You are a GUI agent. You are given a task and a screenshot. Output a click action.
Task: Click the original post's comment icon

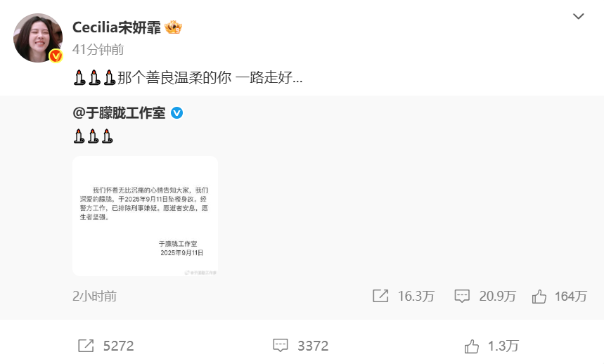point(462,296)
